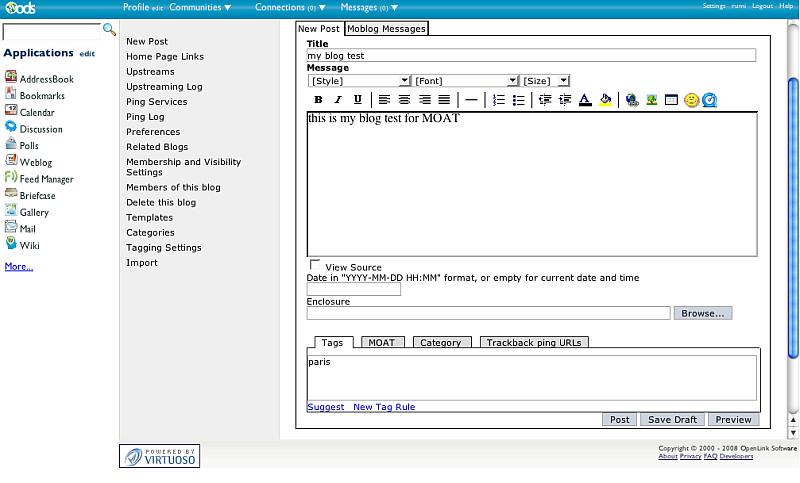Open the smiley emoticon picker

pos(691,100)
